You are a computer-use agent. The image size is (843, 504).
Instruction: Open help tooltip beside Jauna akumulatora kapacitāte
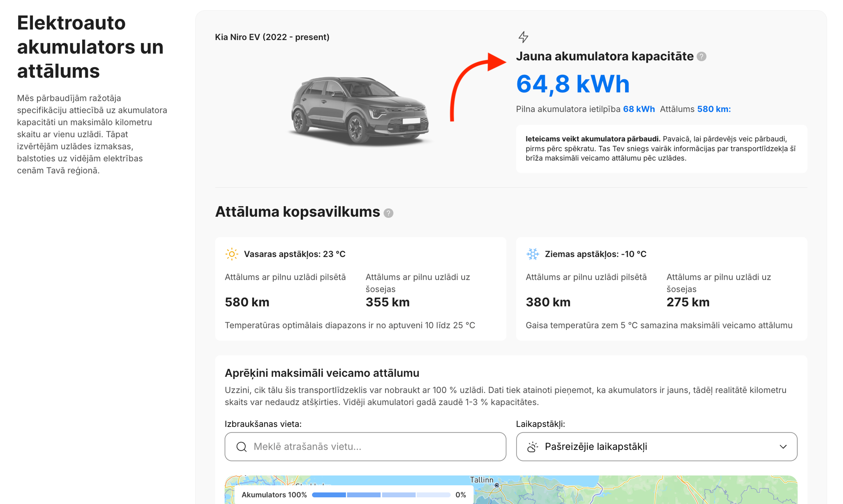coord(701,56)
